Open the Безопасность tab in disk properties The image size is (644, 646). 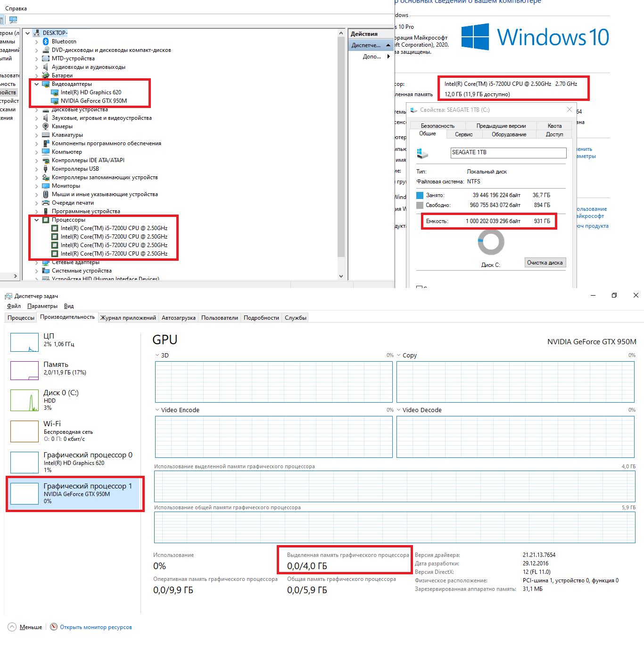[438, 126]
